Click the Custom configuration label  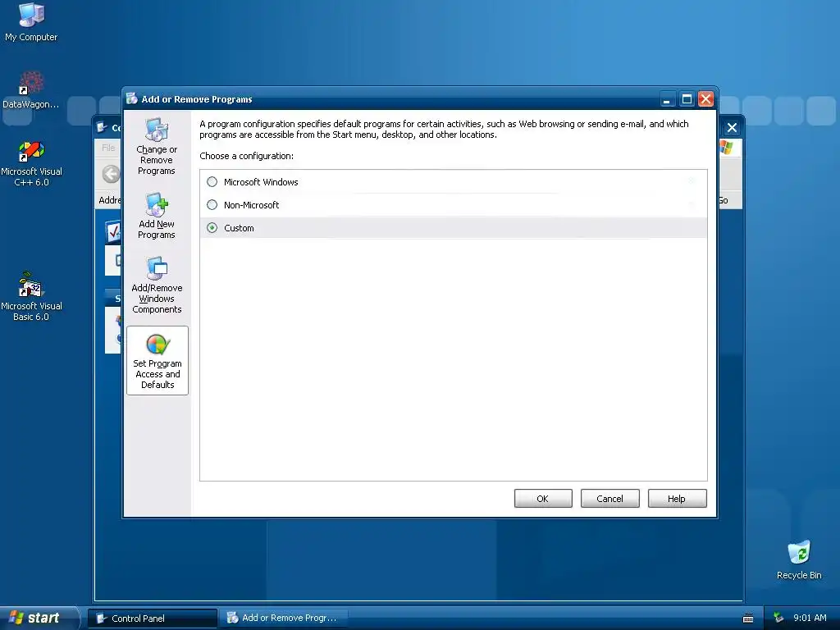[x=239, y=228]
